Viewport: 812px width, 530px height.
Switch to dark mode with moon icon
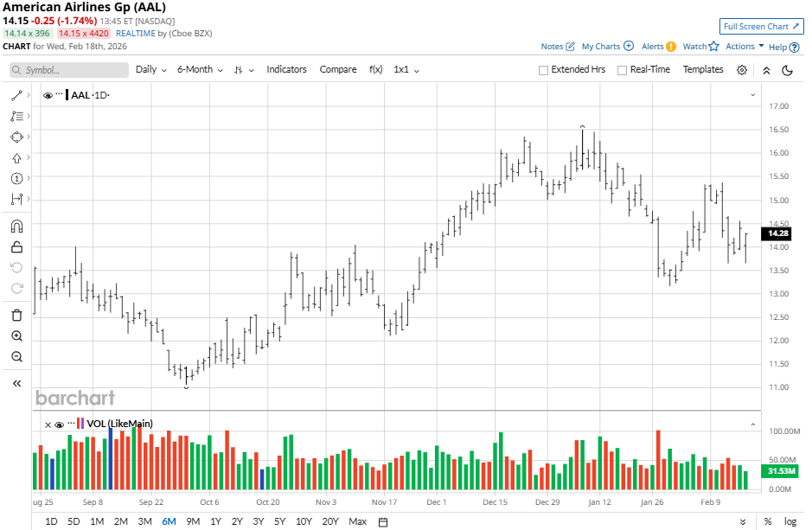coord(786,70)
